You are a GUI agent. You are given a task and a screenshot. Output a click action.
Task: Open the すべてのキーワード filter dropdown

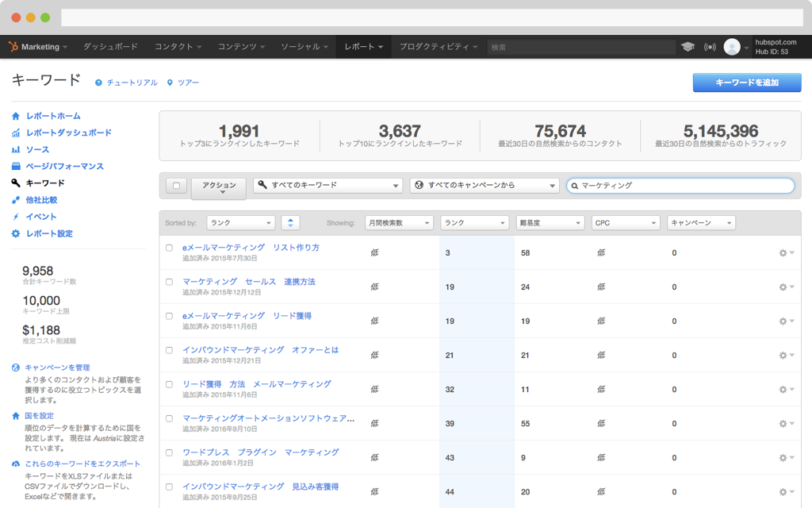click(327, 186)
